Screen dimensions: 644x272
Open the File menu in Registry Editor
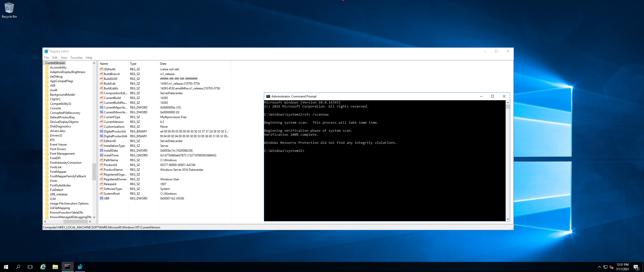(47, 58)
